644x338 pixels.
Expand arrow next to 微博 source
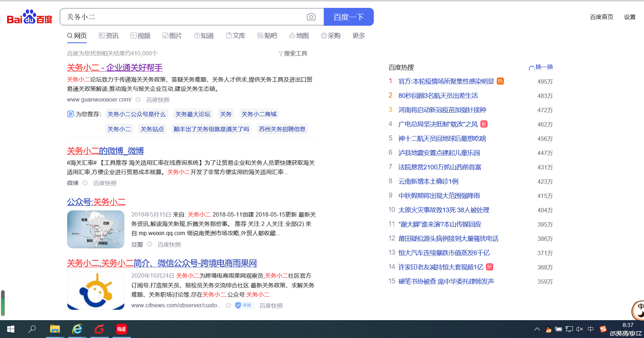(x=85, y=183)
